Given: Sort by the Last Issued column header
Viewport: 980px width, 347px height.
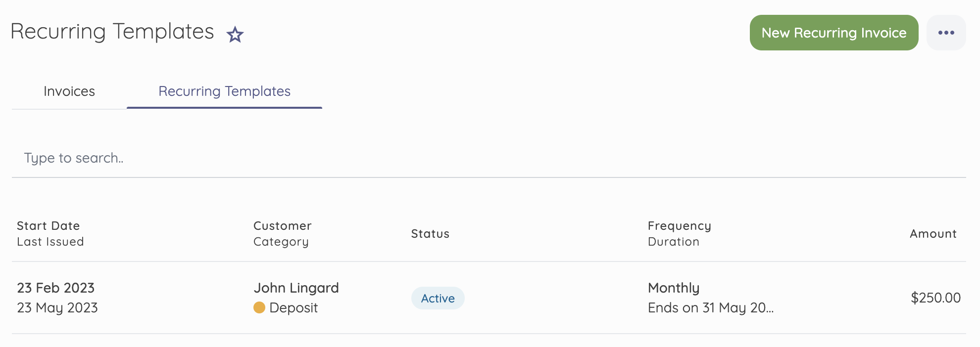Looking at the screenshot, I should pos(50,242).
